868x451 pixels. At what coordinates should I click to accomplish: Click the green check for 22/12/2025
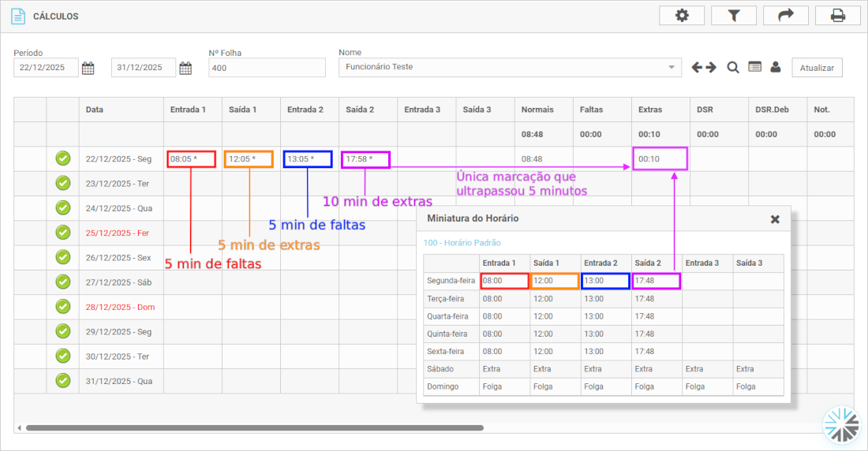63,159
